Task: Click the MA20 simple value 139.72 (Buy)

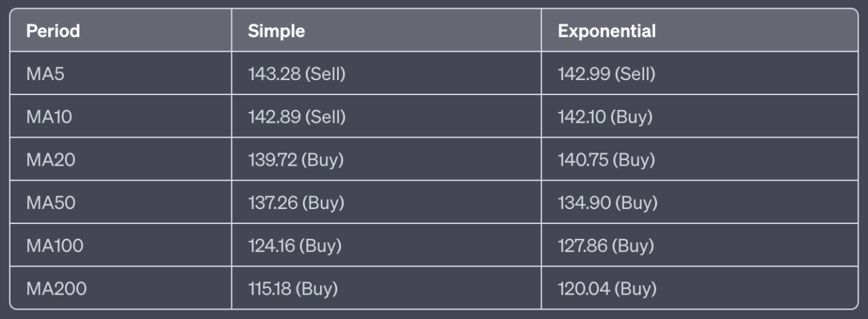Action: pos(296,160)
